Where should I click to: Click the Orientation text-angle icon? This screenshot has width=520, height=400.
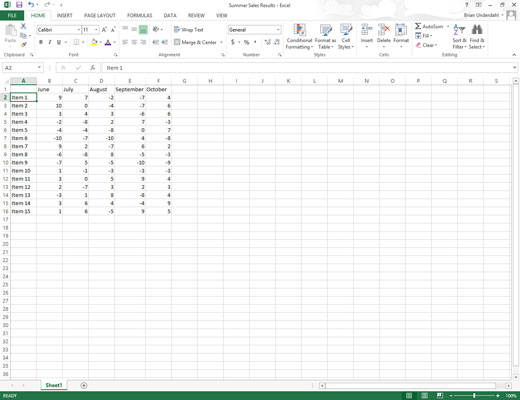(156, 29)
